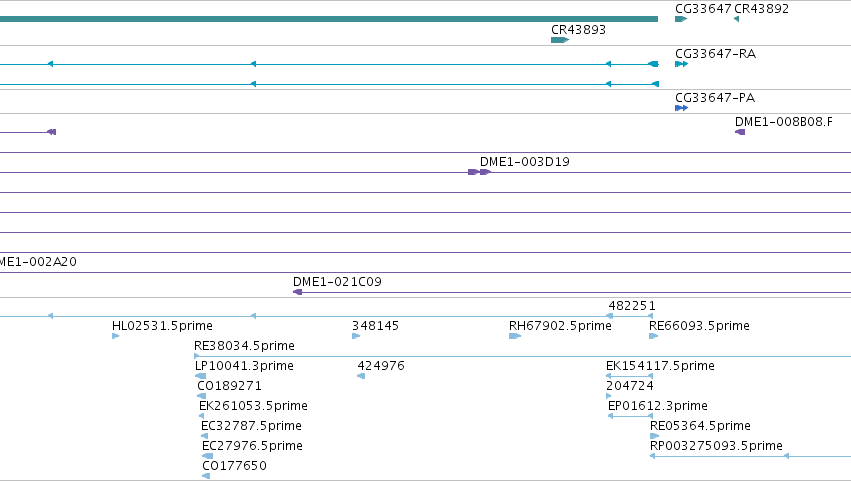Click the EC32787.5prime label
Screen dimensions: 851x481
[x=251, y=426]
